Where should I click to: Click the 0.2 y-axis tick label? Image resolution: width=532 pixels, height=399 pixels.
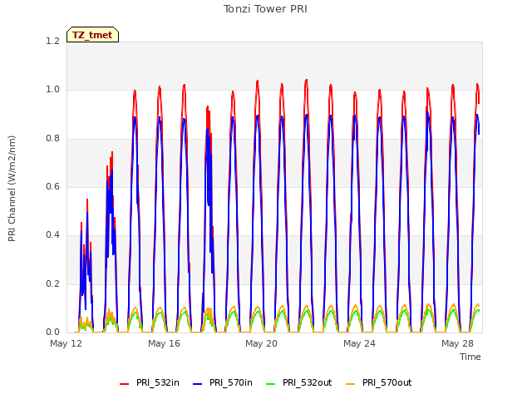pos(53,284)
